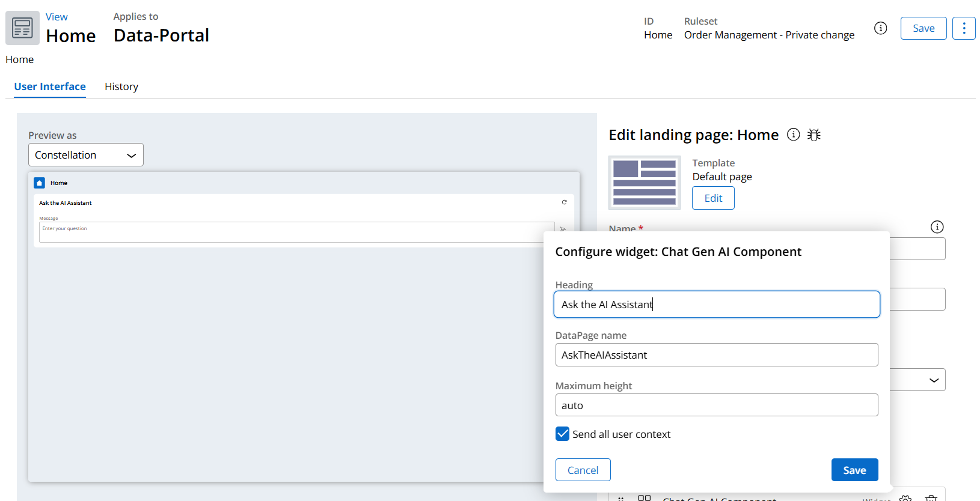980x501 pixels.
Task: Click the refresh icon in Ask the AI Assistant preview
Action: 564,202
